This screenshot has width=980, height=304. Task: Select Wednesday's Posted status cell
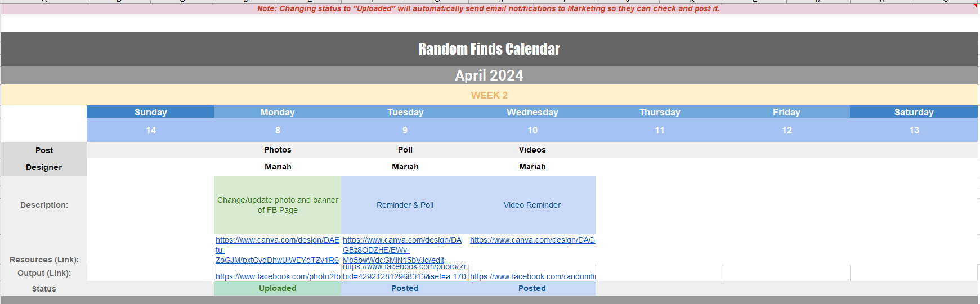532,288
